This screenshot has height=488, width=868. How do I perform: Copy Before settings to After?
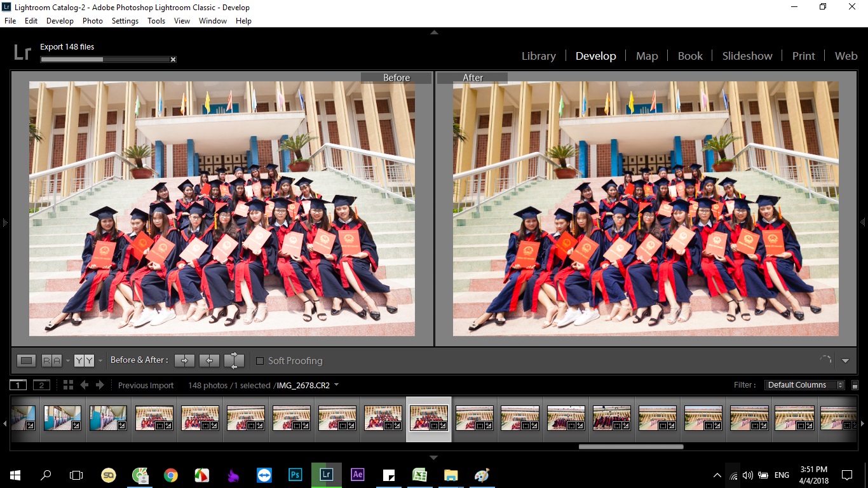pos(184,361)
